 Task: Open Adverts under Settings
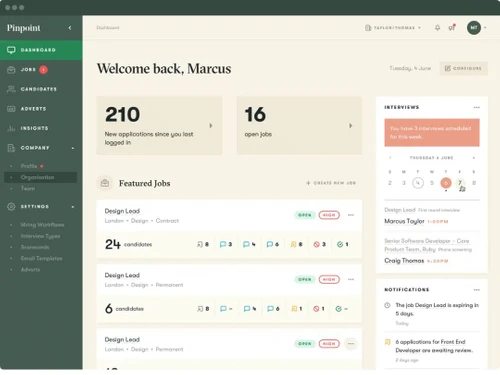click(30, 269)
